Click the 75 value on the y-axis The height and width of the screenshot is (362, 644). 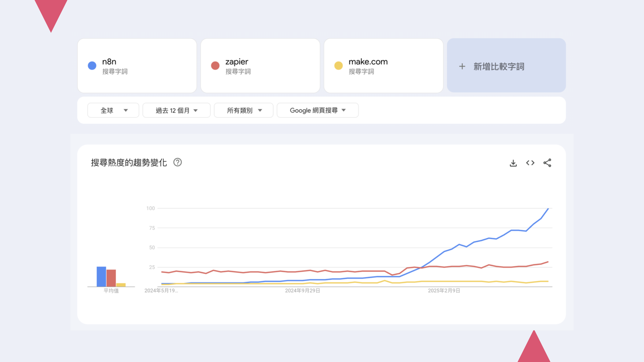coord(152,228)
